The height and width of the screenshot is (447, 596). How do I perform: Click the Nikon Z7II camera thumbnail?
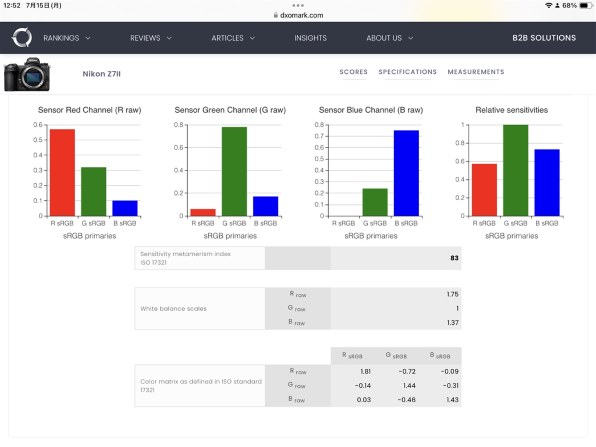(27, 74)
